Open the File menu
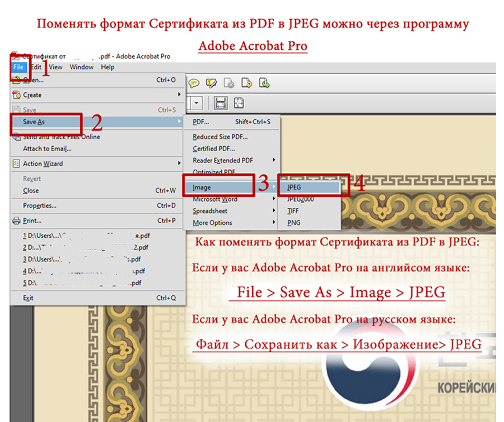 pos(18,67)
